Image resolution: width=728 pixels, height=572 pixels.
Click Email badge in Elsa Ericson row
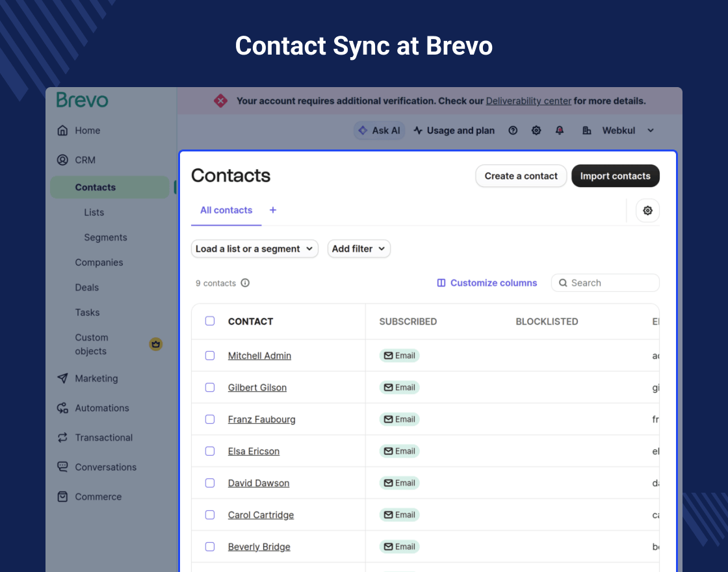399,451
